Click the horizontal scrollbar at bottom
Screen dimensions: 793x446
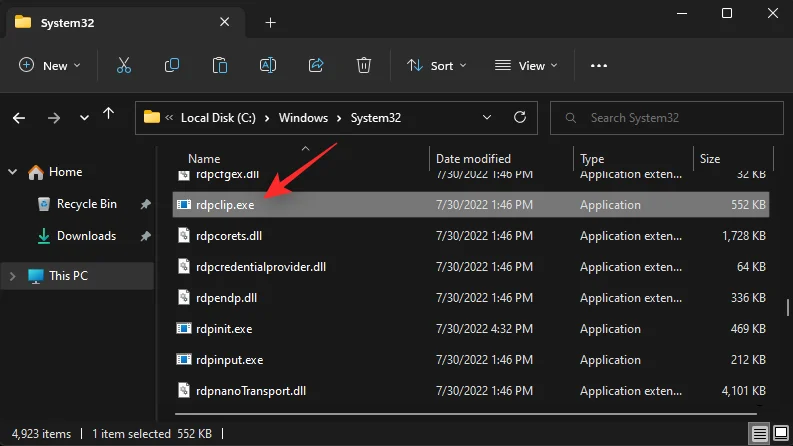click(465, 414)
